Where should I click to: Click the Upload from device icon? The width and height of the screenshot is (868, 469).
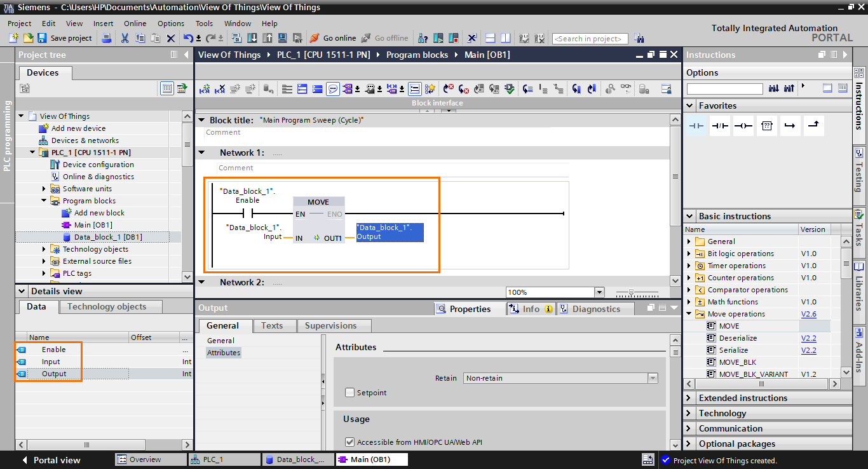(x=267, y=38)
